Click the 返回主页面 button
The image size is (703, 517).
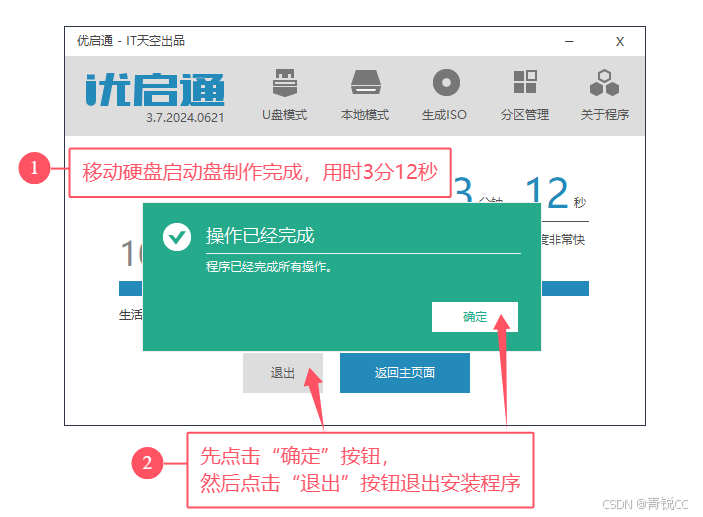[405, 373]
